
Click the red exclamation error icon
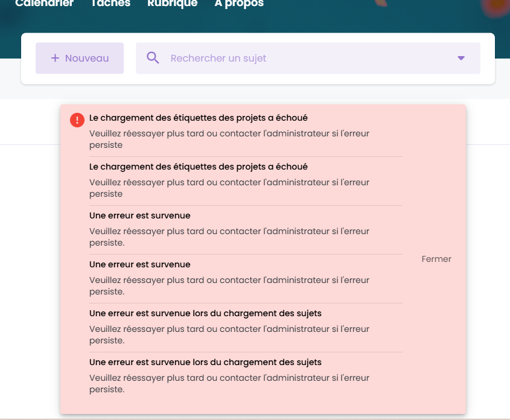point(77,120)
